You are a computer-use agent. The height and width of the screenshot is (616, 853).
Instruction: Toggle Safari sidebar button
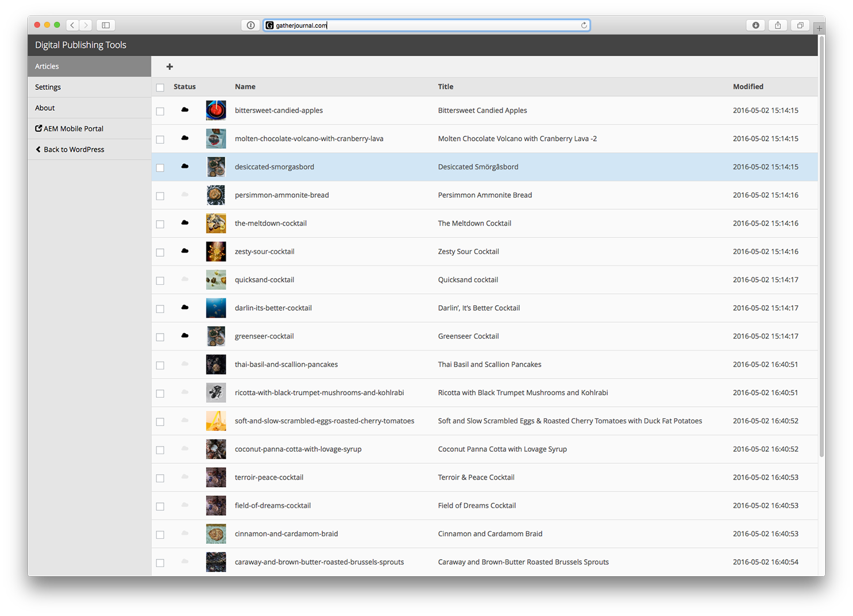click(x=106, y=25)
